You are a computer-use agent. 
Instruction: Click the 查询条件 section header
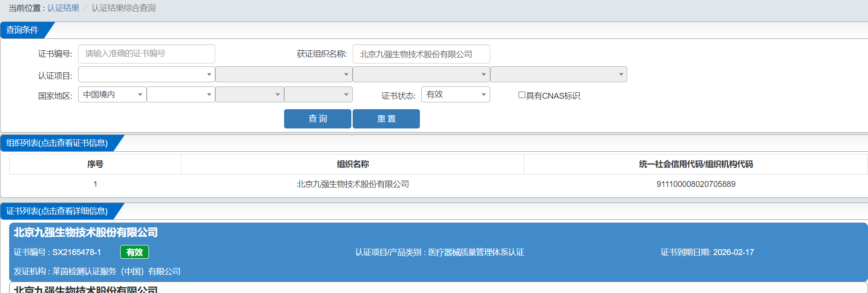[22, 30]
